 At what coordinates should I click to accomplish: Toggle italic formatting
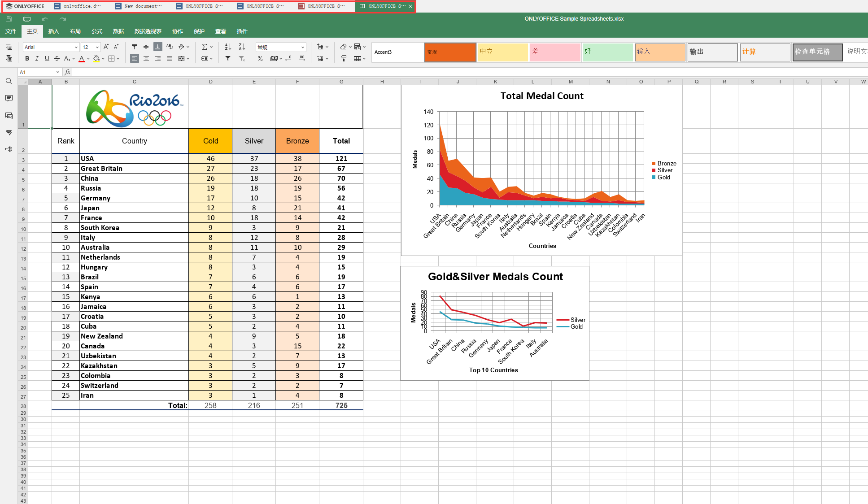(37, 58)
